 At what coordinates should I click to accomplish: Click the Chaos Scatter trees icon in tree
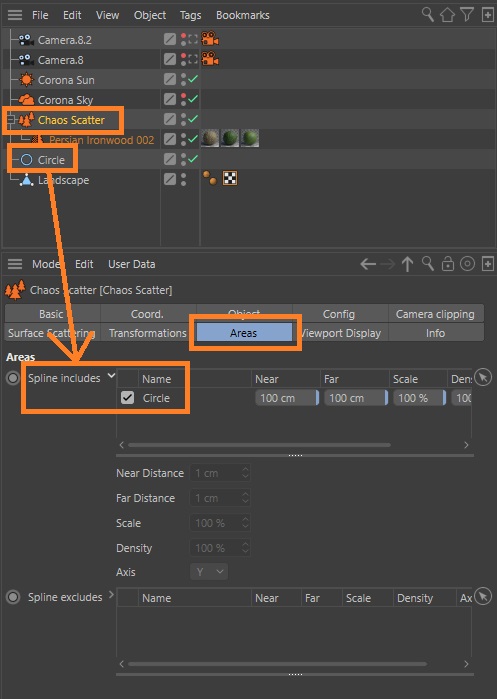26,119
